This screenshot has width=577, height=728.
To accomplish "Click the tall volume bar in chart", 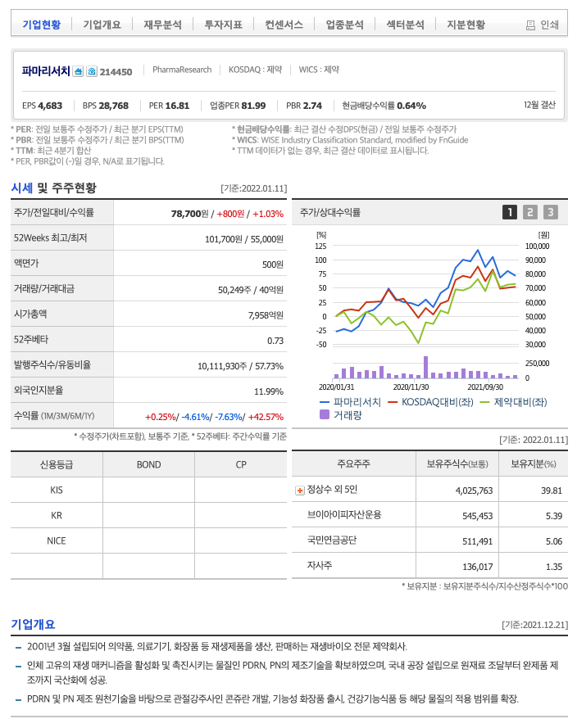I will [x=425, y=367].
